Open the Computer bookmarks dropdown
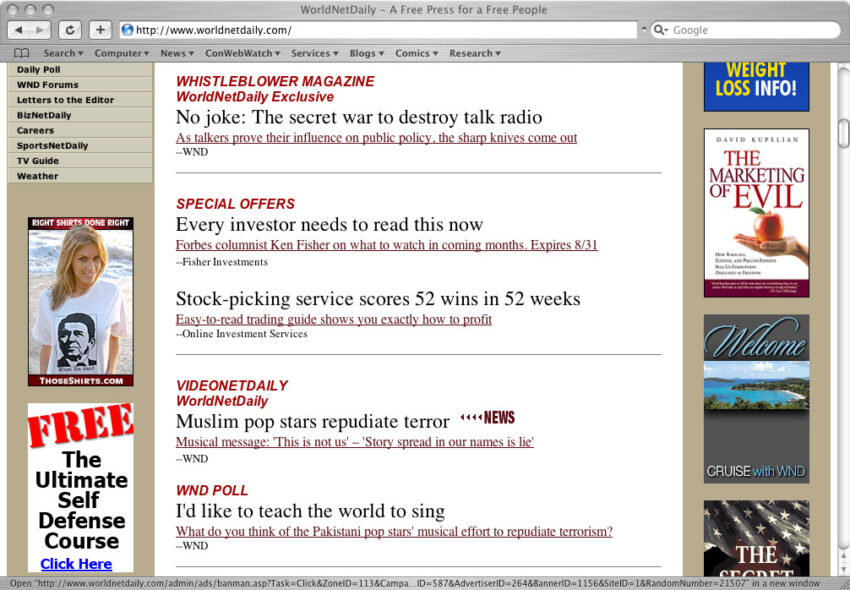 click(121, 53)
